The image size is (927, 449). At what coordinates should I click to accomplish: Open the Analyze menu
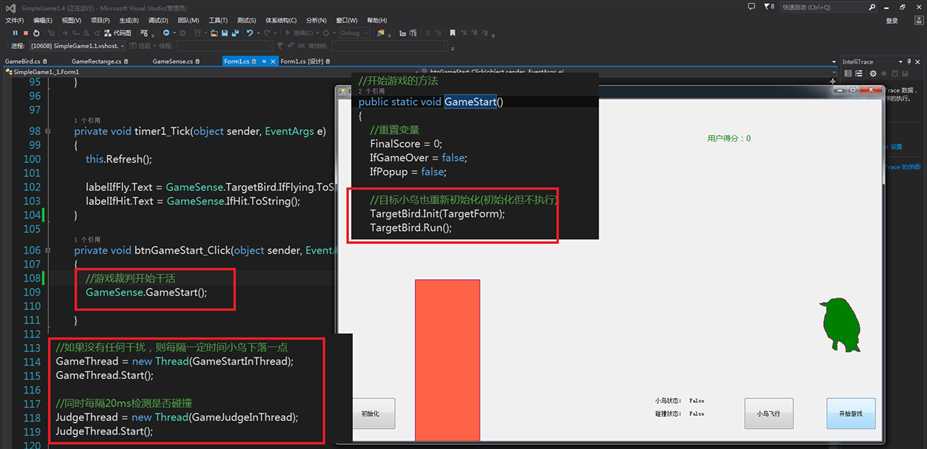(317, 20)
